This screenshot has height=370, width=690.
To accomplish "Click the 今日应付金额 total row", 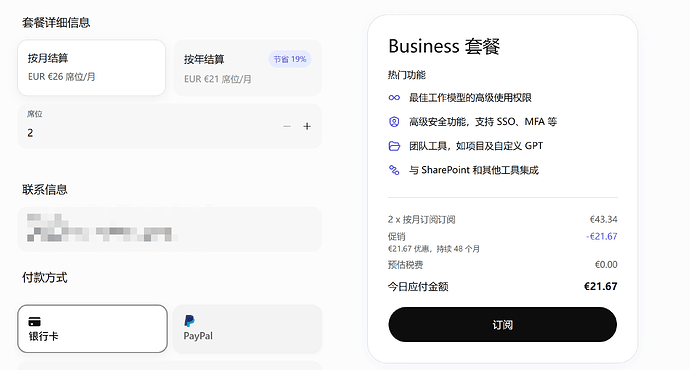I will 503,287.
